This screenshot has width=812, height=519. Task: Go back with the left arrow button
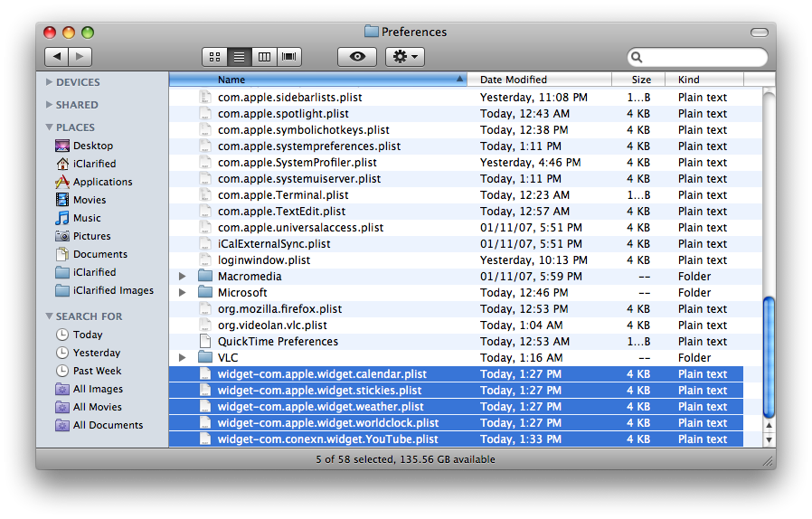click(57, 57)
